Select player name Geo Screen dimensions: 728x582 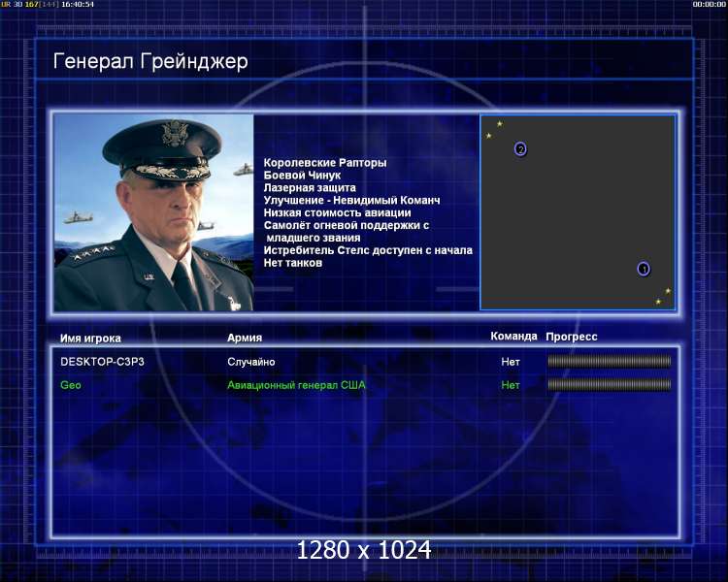coord(71,385)
